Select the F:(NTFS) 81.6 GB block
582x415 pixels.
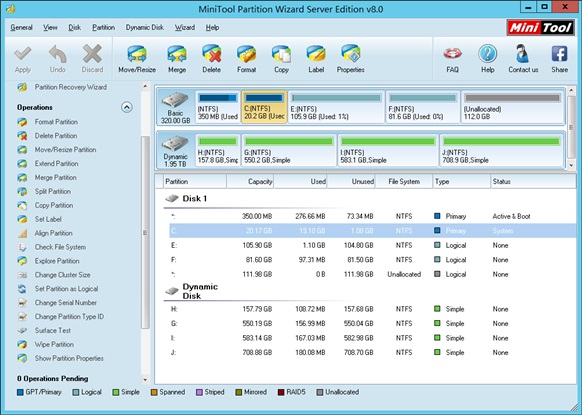pos(423,107)
